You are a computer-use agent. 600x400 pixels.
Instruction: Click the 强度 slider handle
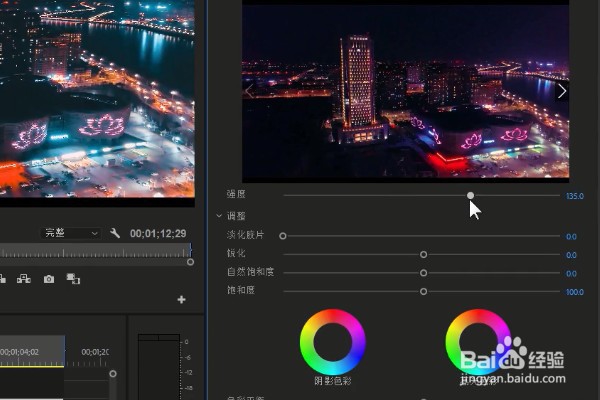pyautogui.click(x=470, y=196)
